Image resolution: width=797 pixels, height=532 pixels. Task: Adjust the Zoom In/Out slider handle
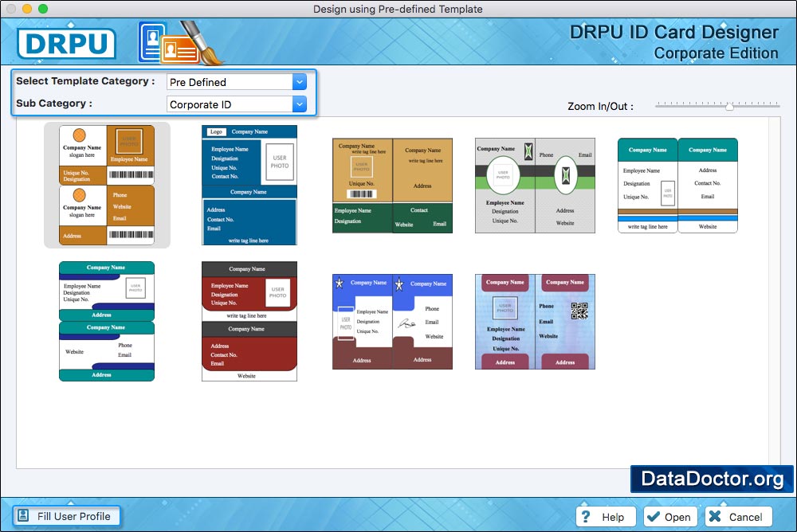click(x=729, y=106)
